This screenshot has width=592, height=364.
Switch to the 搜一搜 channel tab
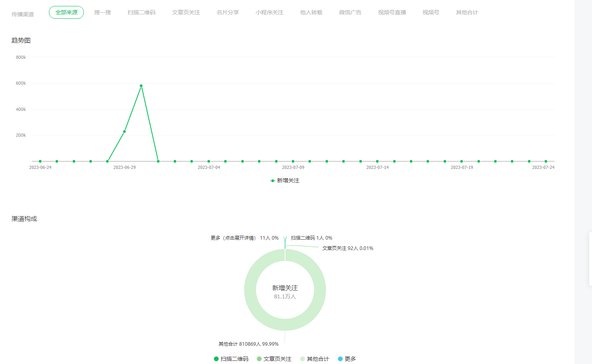click(x=103, y=12)
